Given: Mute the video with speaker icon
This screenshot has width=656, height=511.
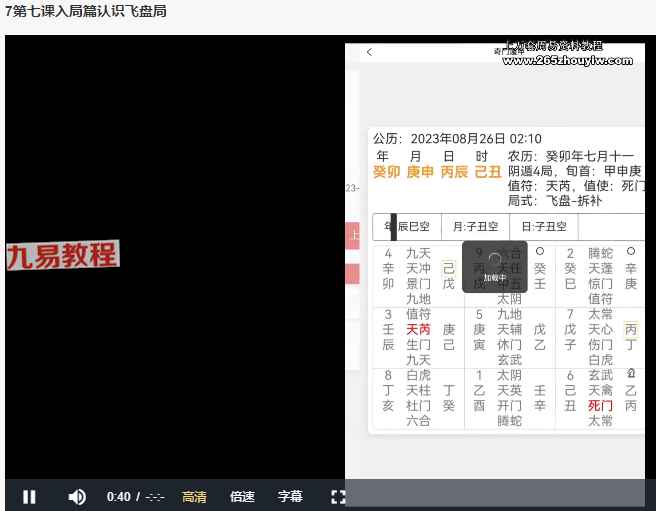Looking at the screenshot, I should pos(77,496).
